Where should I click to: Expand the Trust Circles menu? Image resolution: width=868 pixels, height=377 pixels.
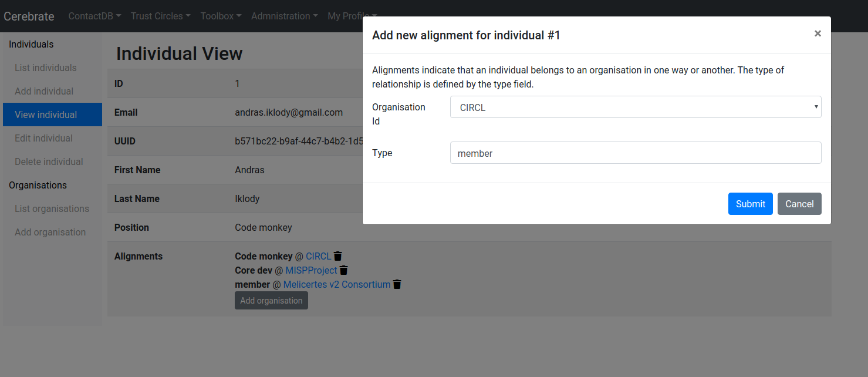click(160, 16)
